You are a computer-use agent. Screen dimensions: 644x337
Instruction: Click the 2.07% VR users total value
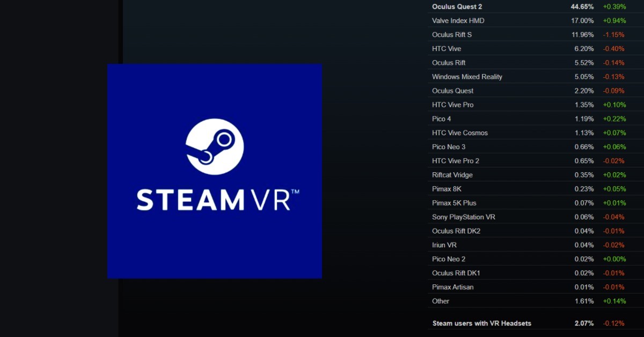click(584, 324)
